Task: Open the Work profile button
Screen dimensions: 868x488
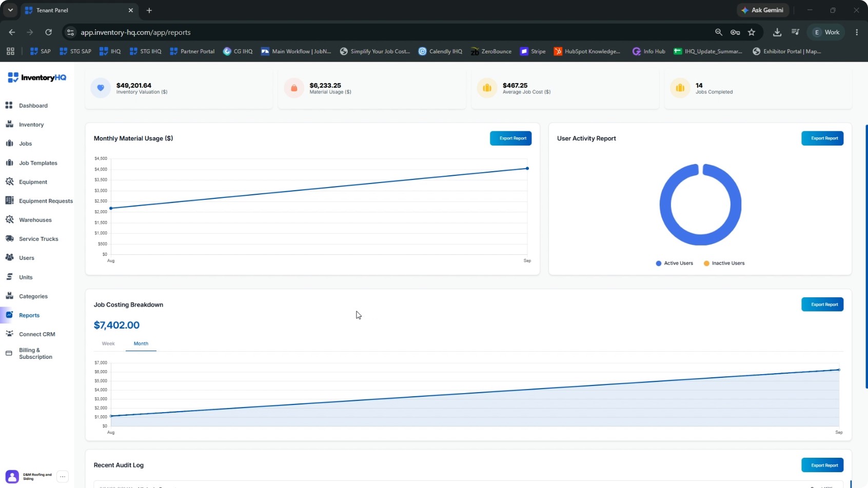Action: coord(826,32)
